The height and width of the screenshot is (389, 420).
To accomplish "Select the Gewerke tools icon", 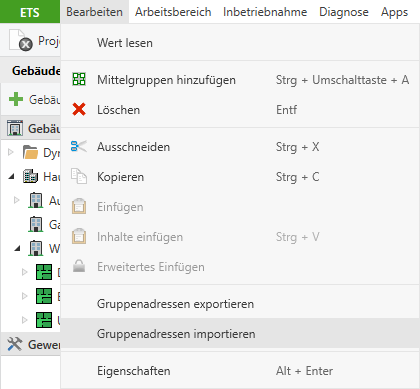I will point(15,344).
